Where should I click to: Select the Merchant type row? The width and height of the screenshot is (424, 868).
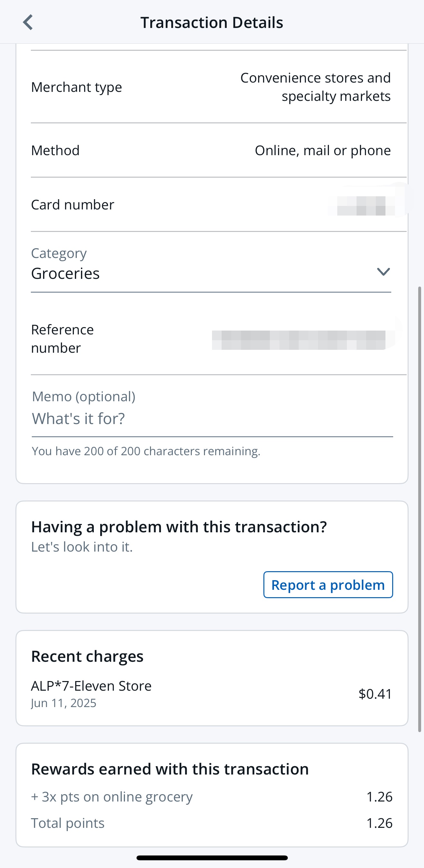[218, 87]
